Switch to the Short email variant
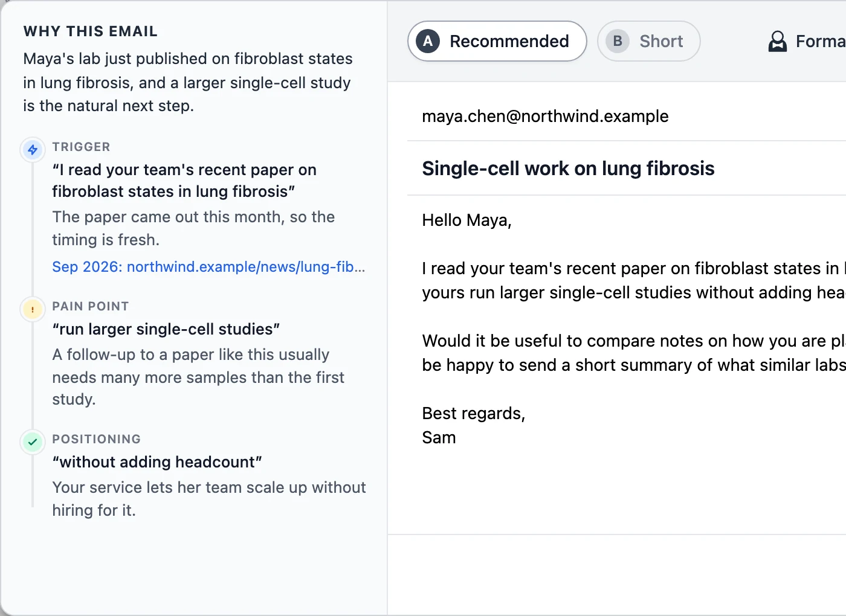Image resolution: width=846 pixels, height=616 pixels. (x=649, y=41)
